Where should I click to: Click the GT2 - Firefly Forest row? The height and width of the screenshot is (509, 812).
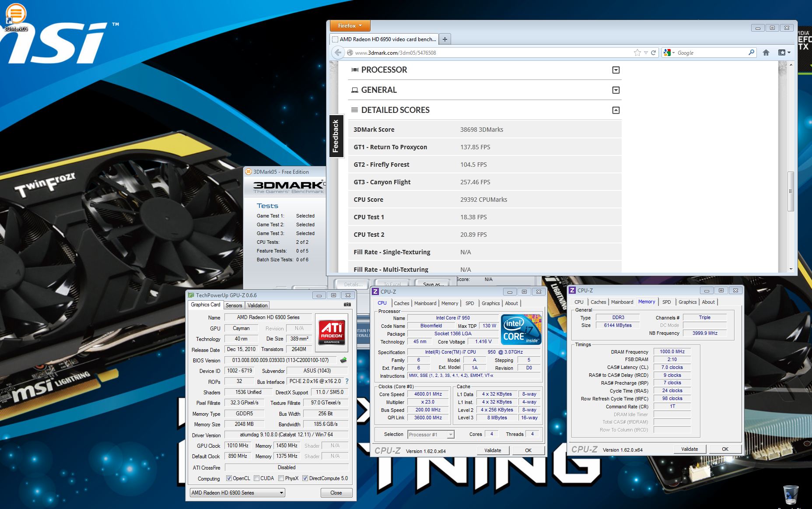coord(485,165)
